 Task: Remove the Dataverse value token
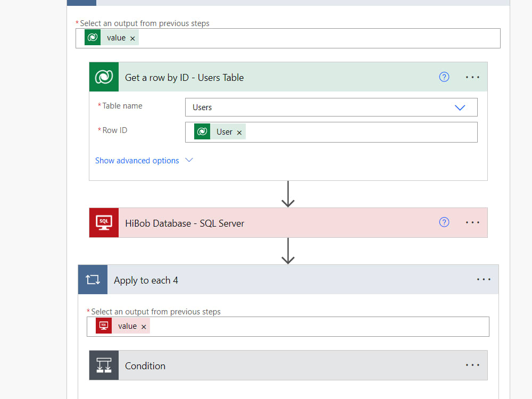[132, 38]
